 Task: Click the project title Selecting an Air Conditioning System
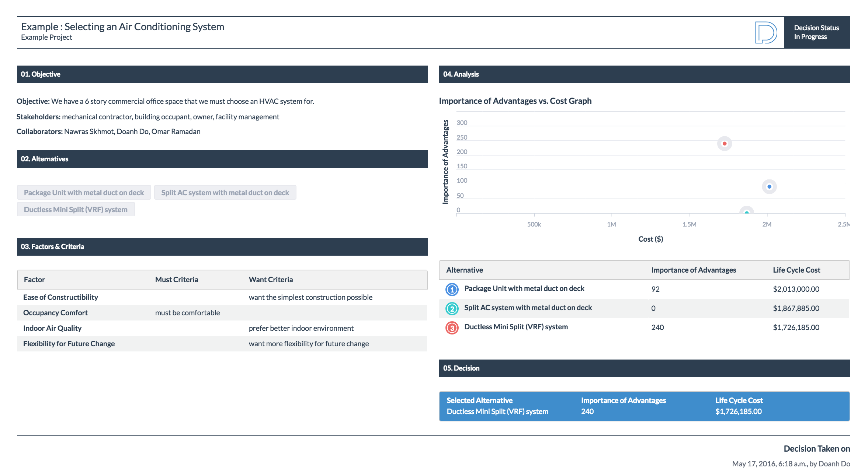[122, 27]
